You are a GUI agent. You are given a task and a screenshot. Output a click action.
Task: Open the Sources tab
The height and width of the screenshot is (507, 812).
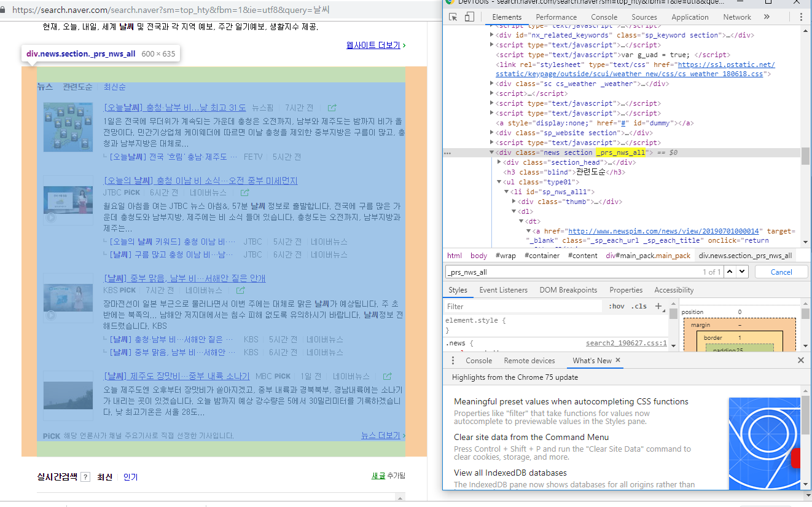tap(644, 17)
